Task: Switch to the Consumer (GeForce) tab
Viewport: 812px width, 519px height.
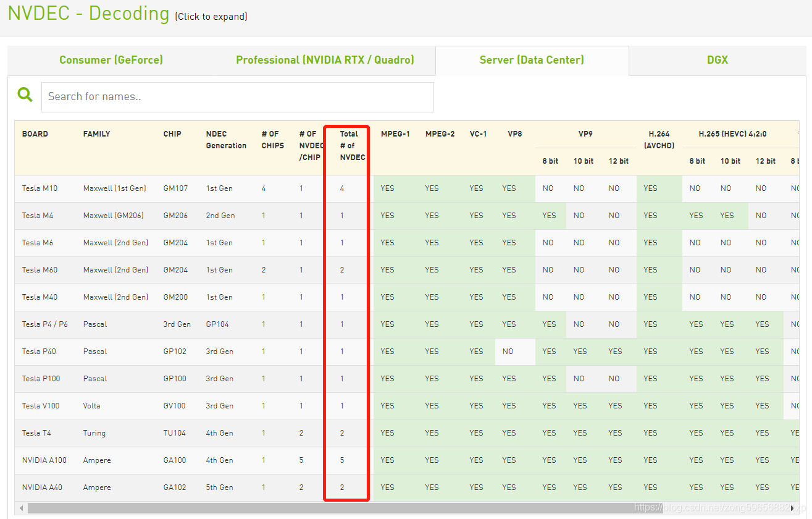Action: [111, 60]
